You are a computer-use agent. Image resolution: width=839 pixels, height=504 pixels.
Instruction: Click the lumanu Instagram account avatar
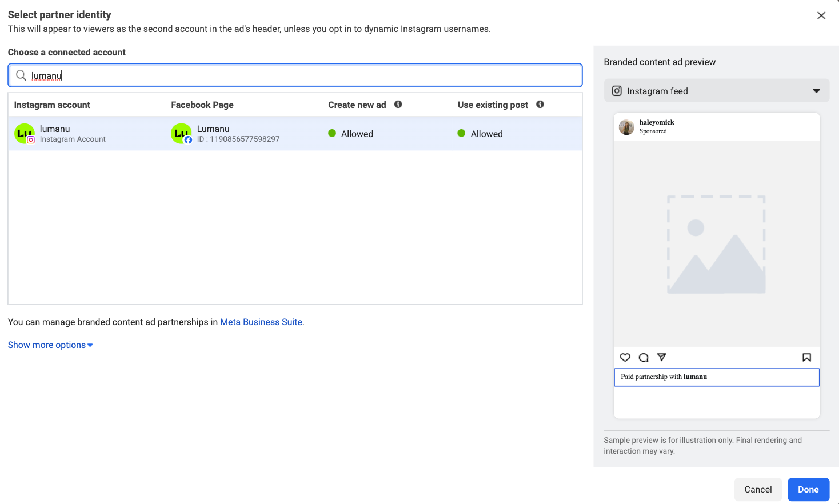25,134
